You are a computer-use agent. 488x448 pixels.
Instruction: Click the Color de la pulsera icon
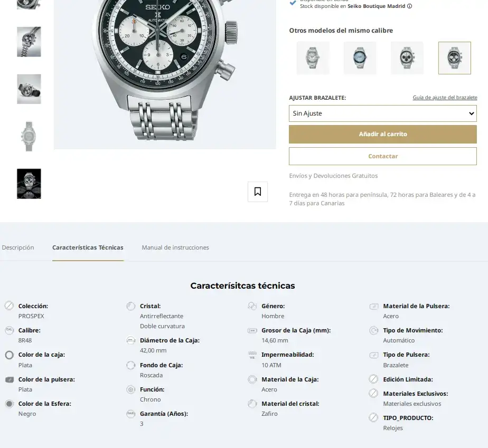(10, 379)
